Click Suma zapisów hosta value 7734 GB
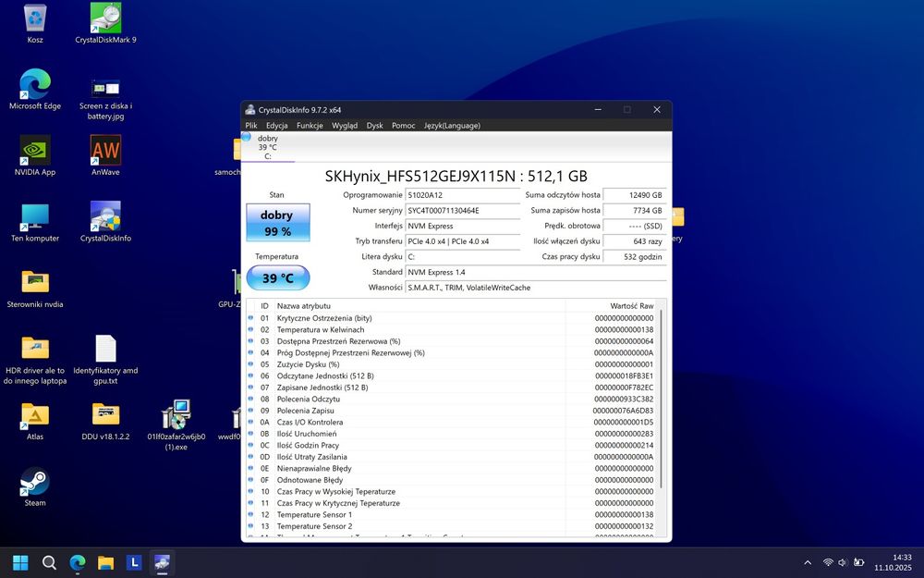The height and width of the screenshot is (578, 924). pos(635,210)
